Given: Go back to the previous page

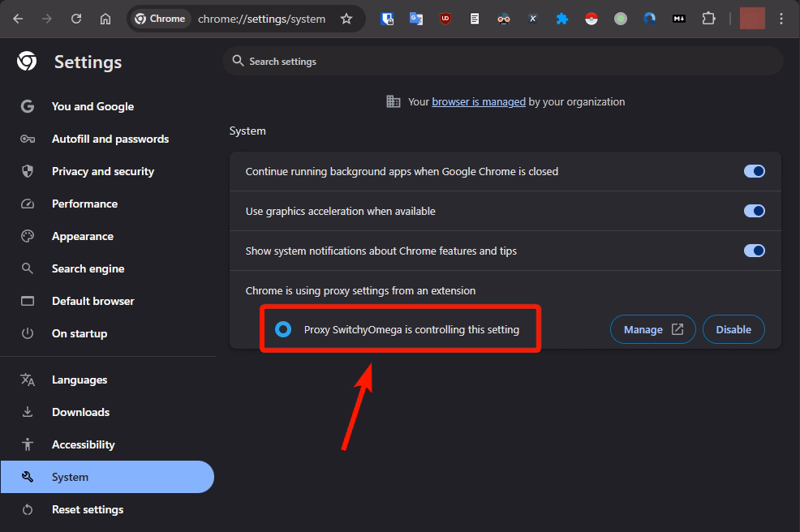Looking at the screenshot, I should pyautogui.click(x=18, y=19).
